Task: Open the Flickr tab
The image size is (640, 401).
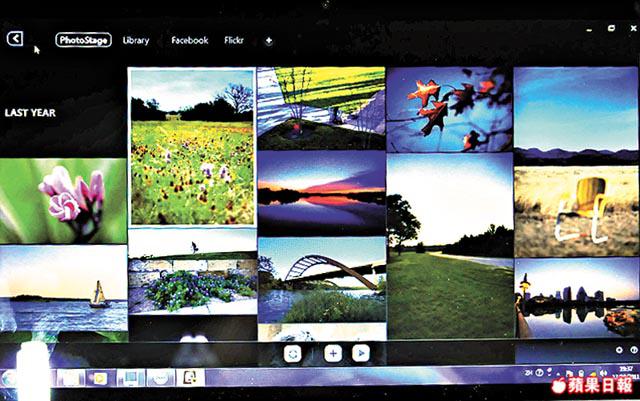Action: [234, 40]
